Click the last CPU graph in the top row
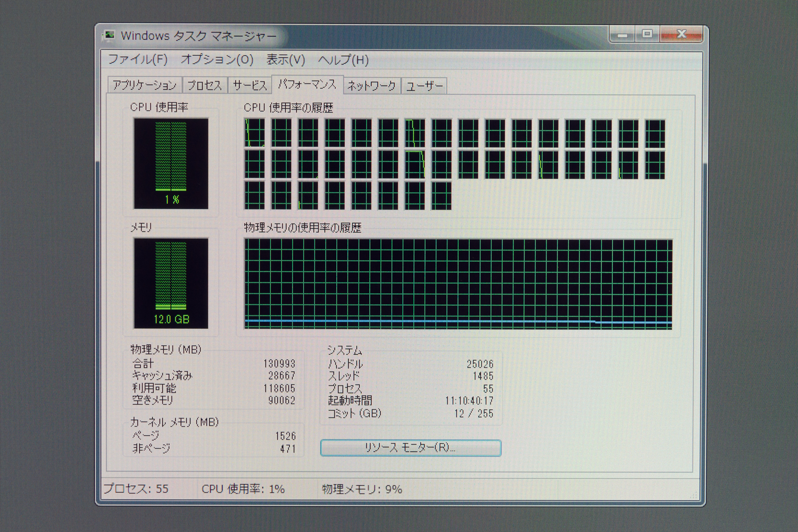Screen dimensions: 798x532 click(x=655, y=133)
